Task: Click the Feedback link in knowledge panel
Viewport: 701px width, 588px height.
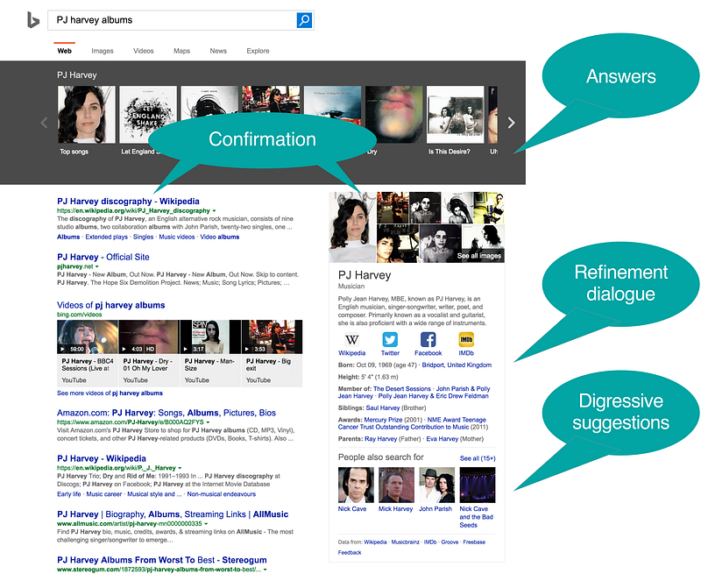Action: [350, 553]
